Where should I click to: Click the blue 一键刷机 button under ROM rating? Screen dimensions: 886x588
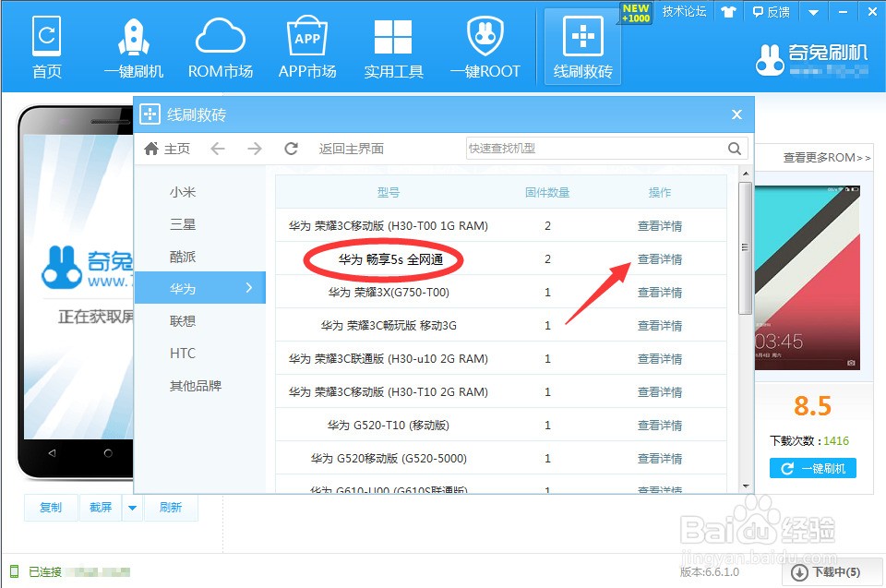pos(812,468)
